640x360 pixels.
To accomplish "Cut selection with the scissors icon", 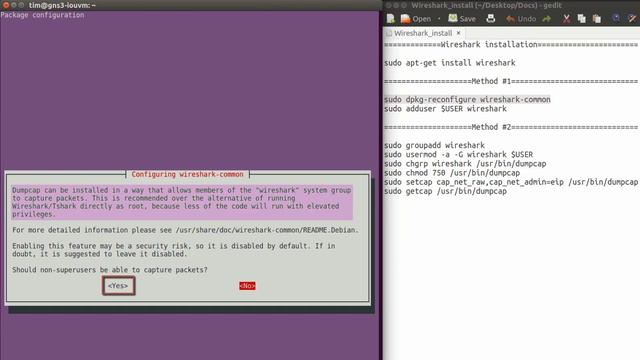I will (566, 19).
